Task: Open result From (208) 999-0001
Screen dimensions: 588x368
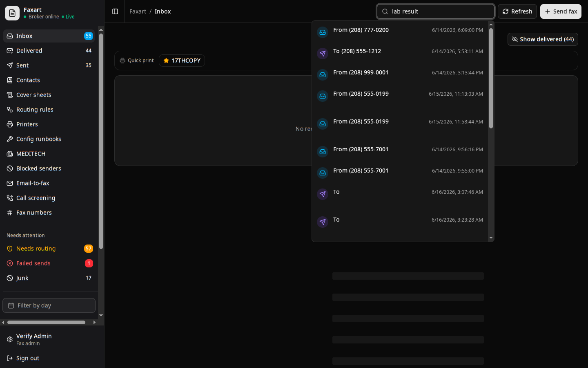Action: pyautogui.click(x=400, y=75)
